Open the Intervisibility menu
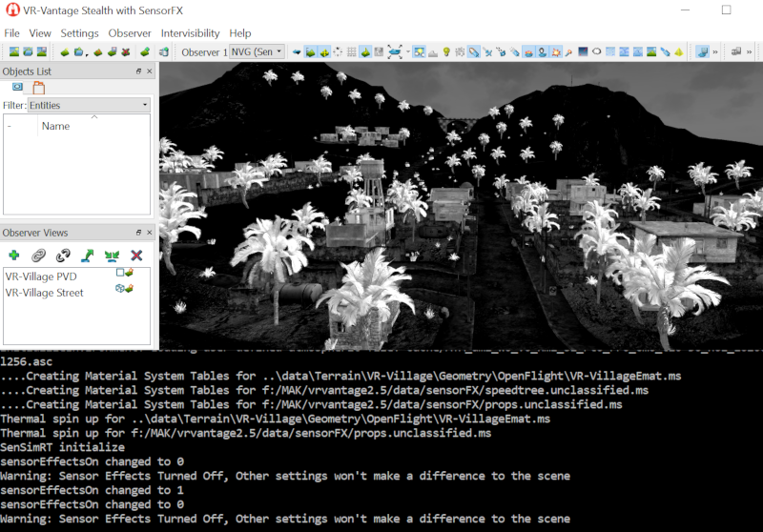 pos(190,33)
